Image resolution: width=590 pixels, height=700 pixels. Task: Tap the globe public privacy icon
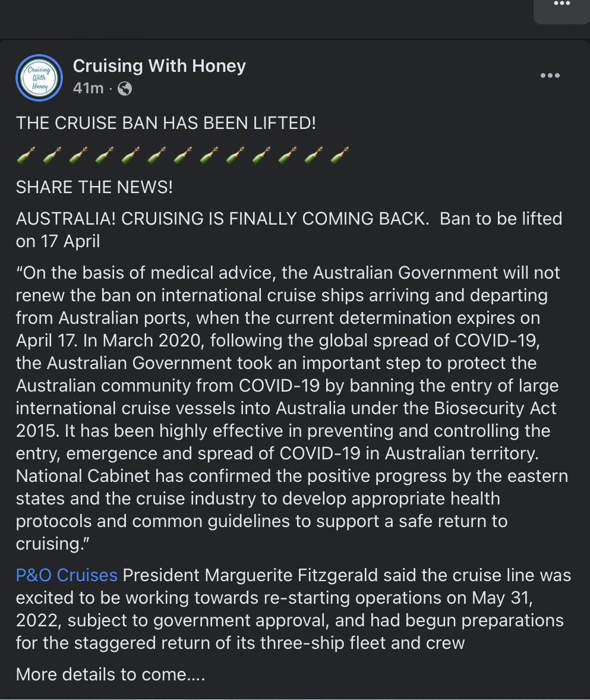[x=125, y=89]
